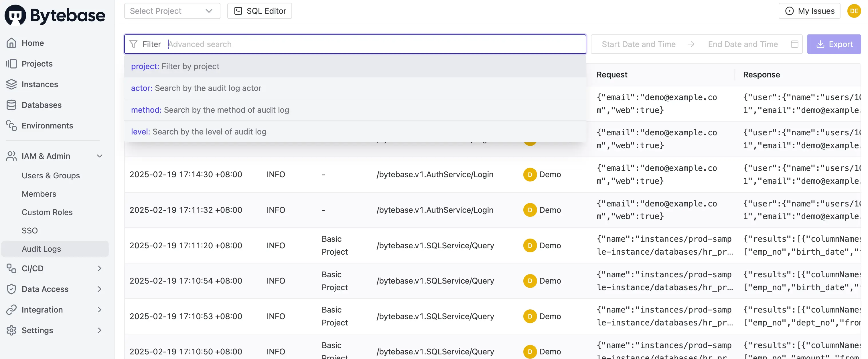Open Users & Groups from the sidebar
Viewport: 868px width, 359px height.
(x=51, y=175)
